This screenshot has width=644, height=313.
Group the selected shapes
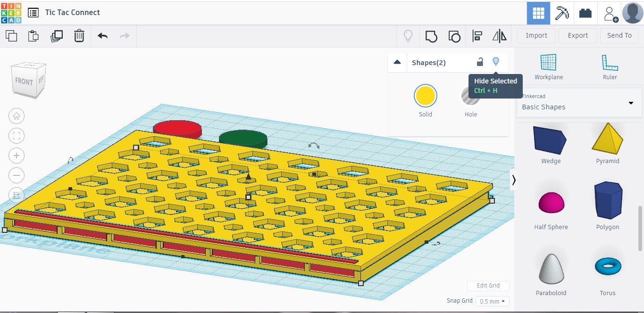coord(431,36)
